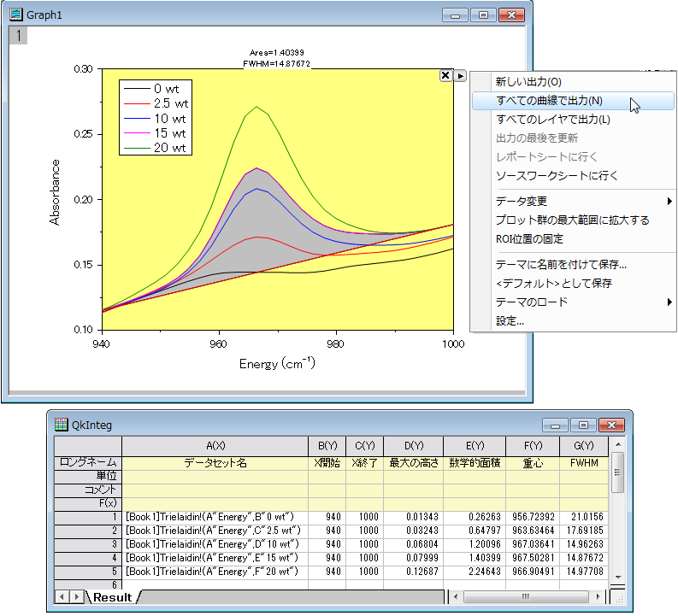Select すべての曲線で出力(N) menu entry
The width and height of the screenshot is (678, 616).
(573, 101)
